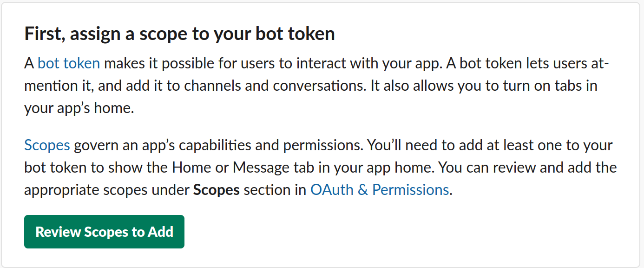
Task: Open the "OAuth & Permissions" link
Action: [x=379, y=190]
